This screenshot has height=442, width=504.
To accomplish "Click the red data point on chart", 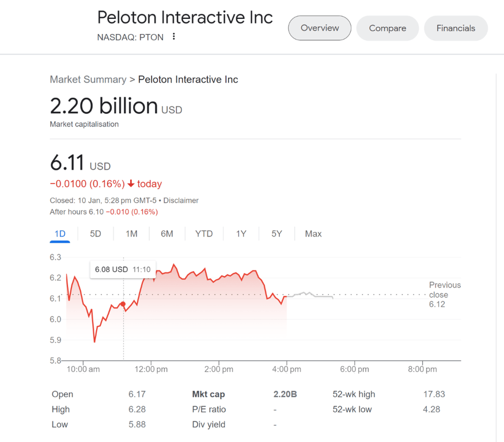I will coord(123,304).
